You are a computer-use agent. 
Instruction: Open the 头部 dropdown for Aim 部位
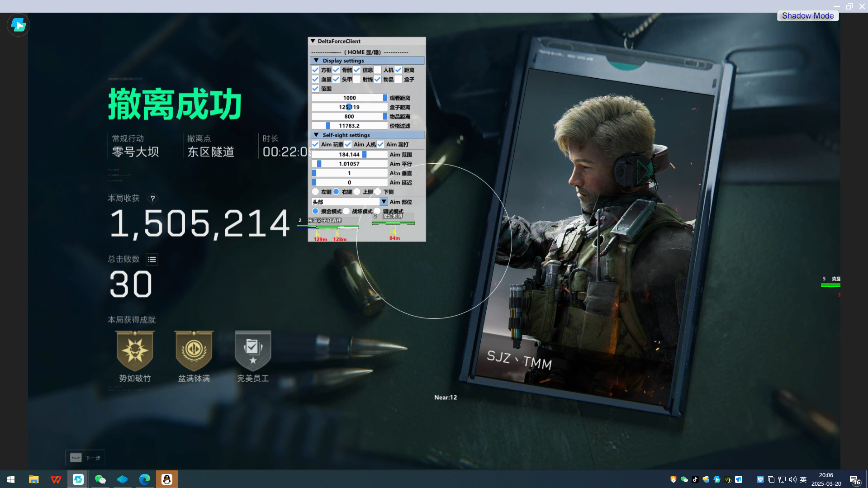[x=383, y=202]
